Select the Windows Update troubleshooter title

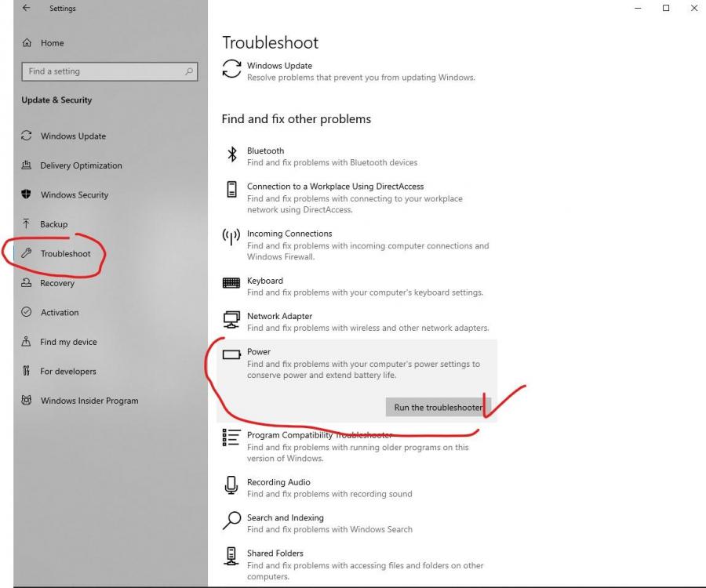tap(279, 66)
